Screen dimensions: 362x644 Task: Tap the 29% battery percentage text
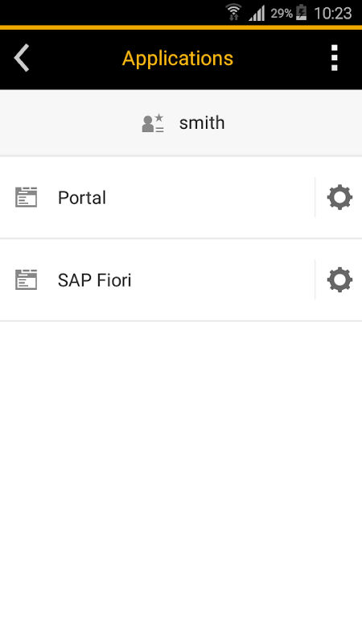tap(282, 14)
